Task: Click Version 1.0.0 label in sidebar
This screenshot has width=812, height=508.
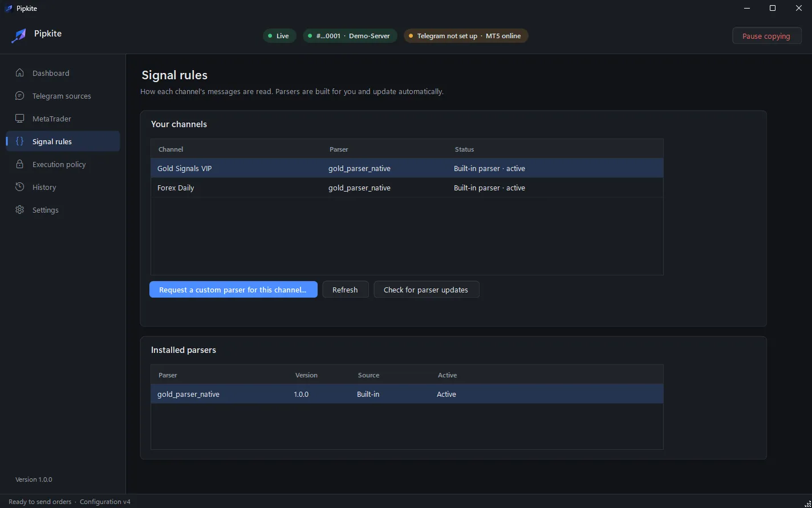Action: coord(34,479)
